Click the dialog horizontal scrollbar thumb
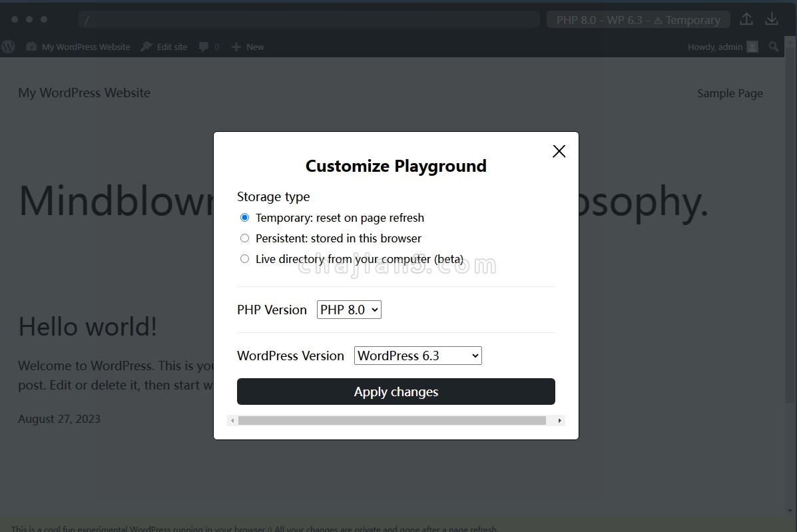Viewport: 797px width, 532px height. pyautogui.click(x=392, y=421)
